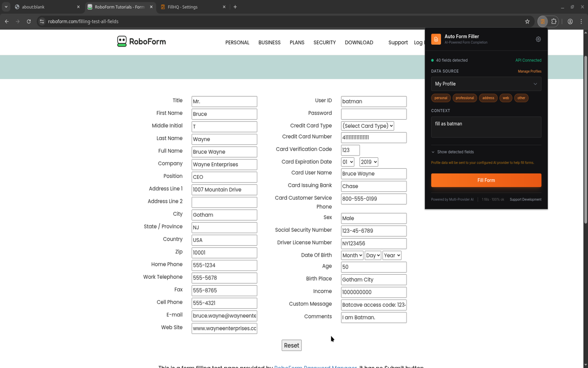This screenshot has width=588, height=368.
Task: Click the Income field
Action: pos(373,292)
